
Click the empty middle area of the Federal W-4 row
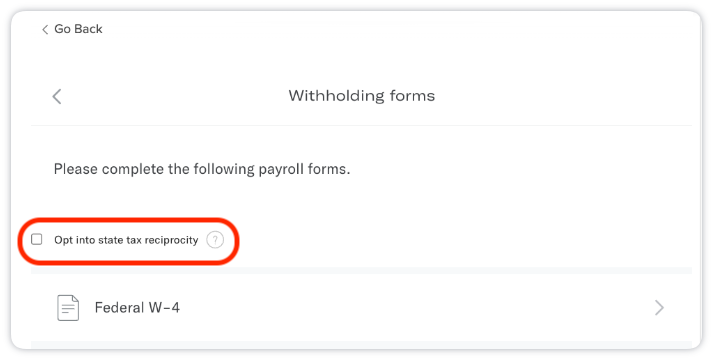click(409, 308)
